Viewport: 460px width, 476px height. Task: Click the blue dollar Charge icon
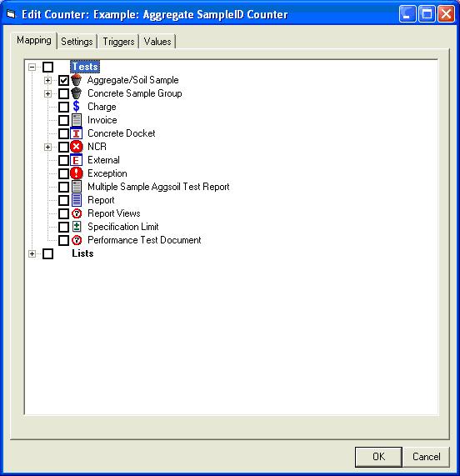[76, 107]
